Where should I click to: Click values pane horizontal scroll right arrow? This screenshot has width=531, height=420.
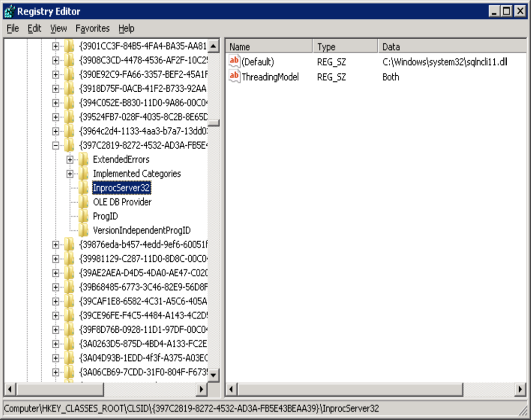520,389
